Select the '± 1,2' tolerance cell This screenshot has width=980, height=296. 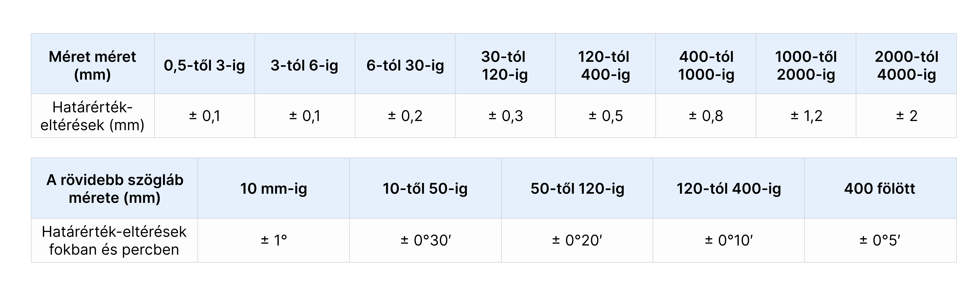(806, 116)
